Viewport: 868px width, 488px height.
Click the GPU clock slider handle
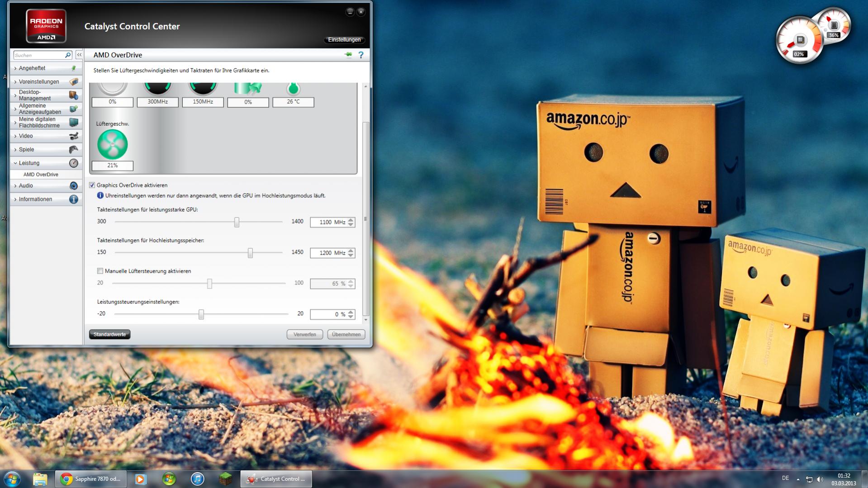237,222
